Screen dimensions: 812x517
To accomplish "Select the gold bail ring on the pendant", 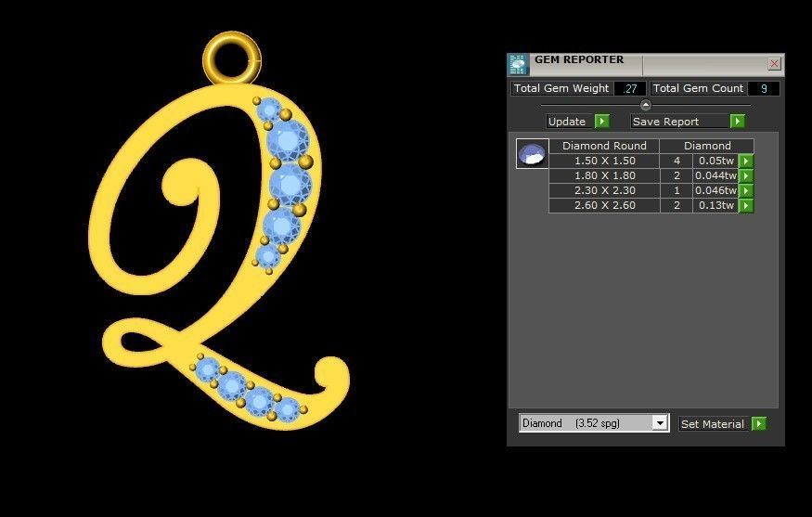I will (231, 58).
